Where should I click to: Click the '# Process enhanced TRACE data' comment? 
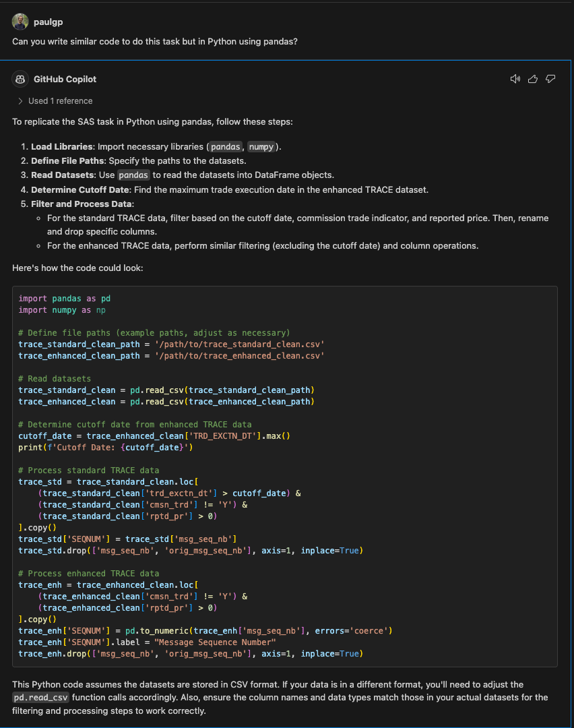[x=89, y=574]
